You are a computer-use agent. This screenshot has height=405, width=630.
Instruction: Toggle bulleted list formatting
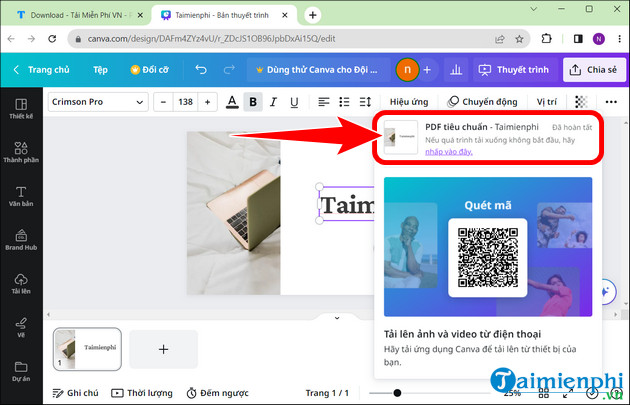[x=344, y=102]
